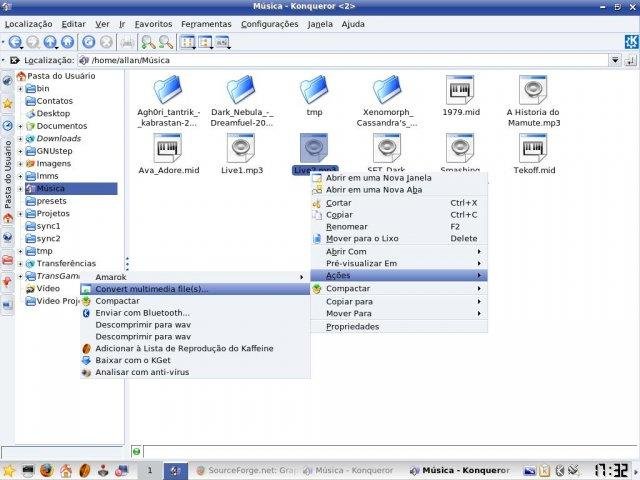
Task: Click the location path input field
Action: pos(343,60)
